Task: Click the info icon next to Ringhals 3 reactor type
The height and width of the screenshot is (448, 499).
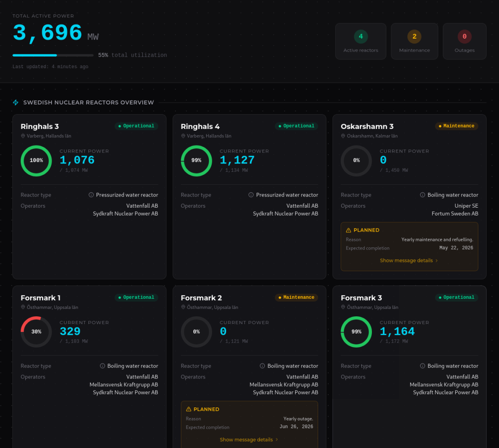Action: coord(91,195)
